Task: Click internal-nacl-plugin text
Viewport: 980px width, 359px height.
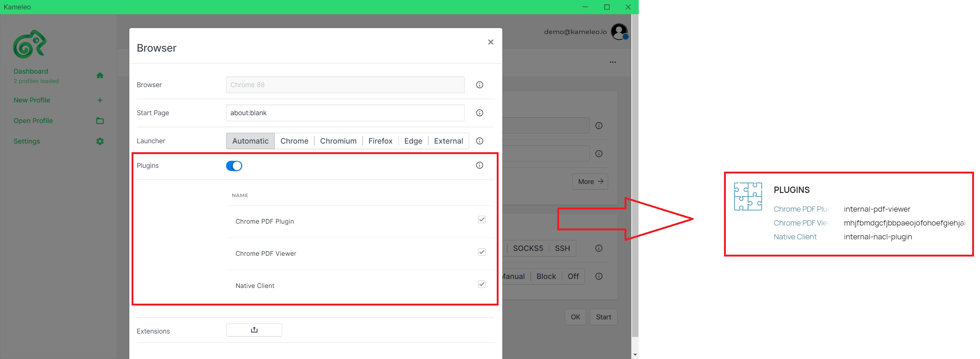Action: click(878, 237)
